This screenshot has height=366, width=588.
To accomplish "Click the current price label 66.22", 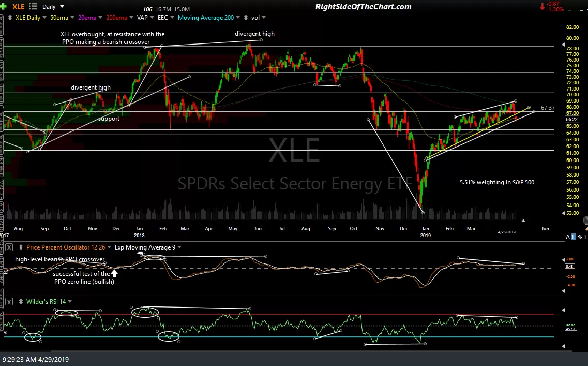I will tap(571, 120).
